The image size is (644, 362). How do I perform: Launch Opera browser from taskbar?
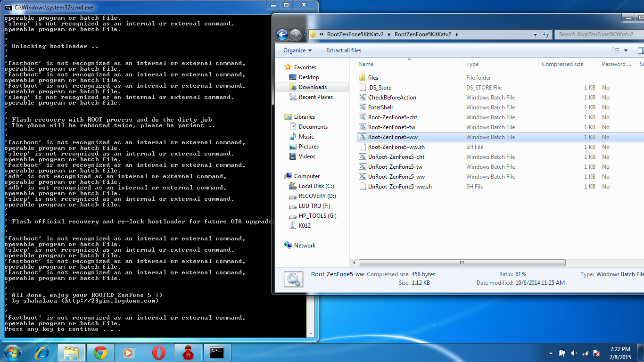click(x=158, y=353)
